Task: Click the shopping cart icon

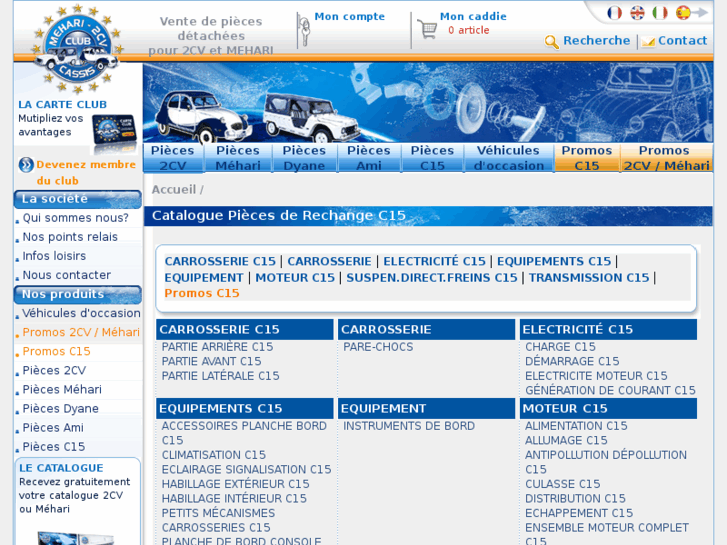Action: [427, 30]
